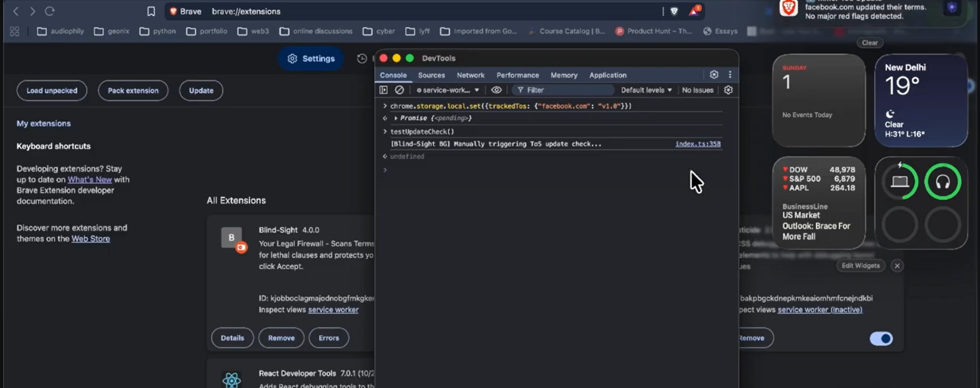Click the console Filter input
This screenshot has width=980, height=388.
click(x=563, y=90)
